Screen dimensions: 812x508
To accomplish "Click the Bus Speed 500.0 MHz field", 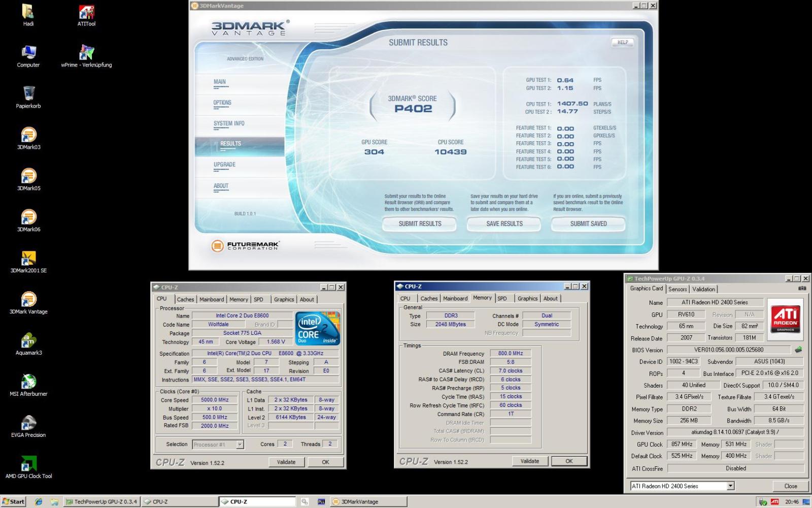I will (215, 418).
